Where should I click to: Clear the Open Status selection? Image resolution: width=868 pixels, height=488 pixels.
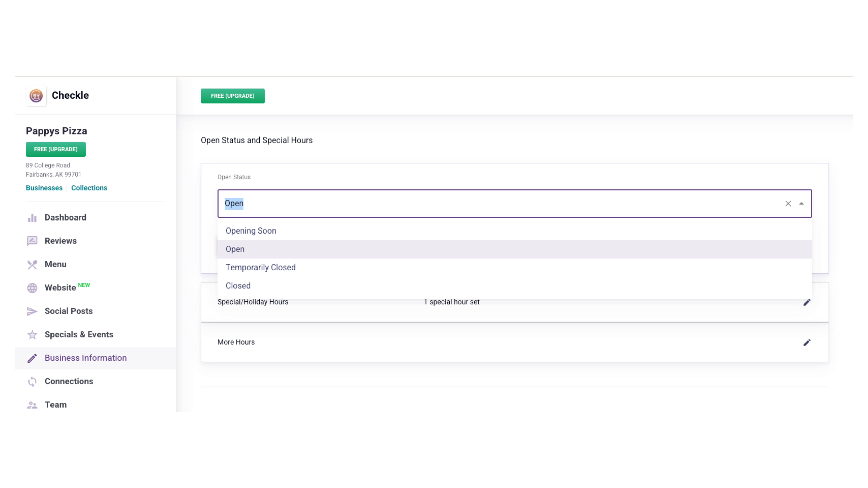click(x=788, y=204)
